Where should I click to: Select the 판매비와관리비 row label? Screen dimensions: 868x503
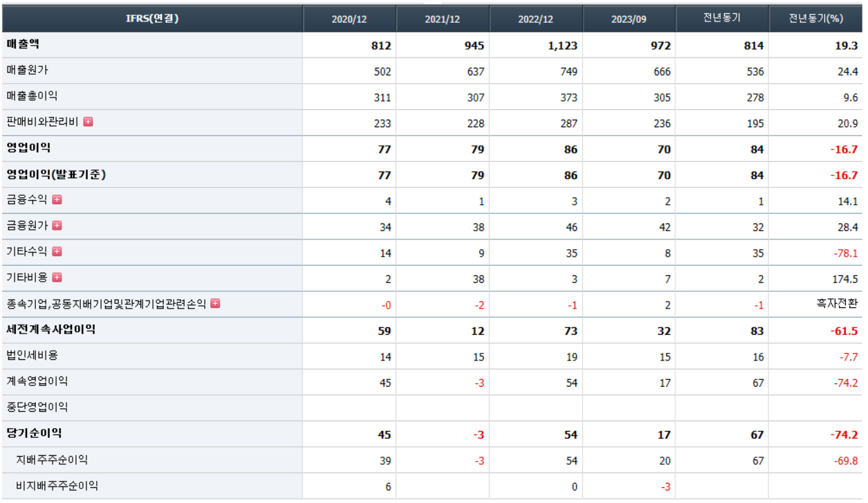(x=42, y=122)
